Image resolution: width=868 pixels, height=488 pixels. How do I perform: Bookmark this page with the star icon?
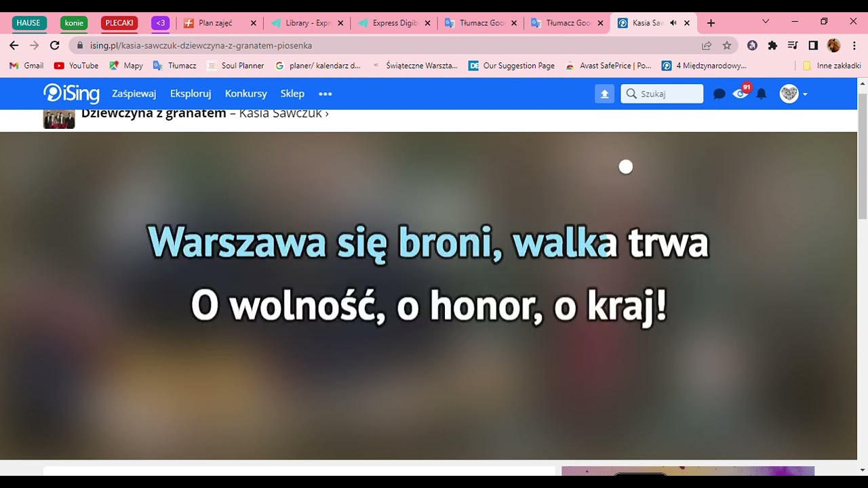727,45
